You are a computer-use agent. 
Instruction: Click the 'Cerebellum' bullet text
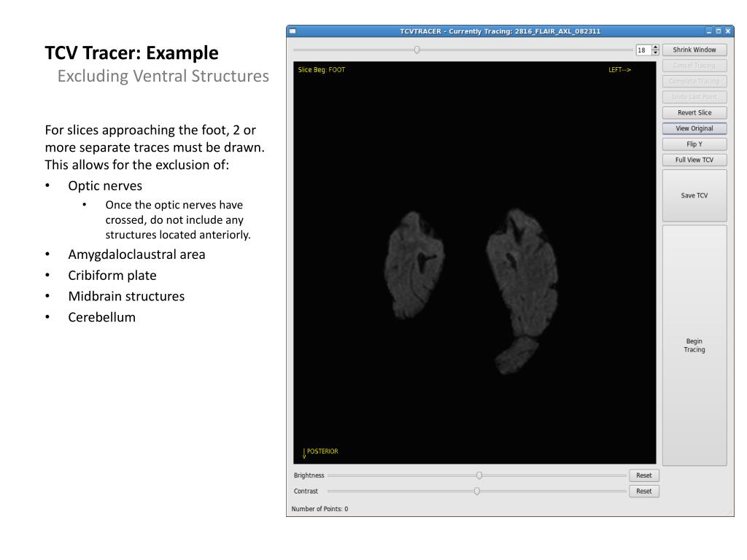pyautogui.click(x=101, y=317)
